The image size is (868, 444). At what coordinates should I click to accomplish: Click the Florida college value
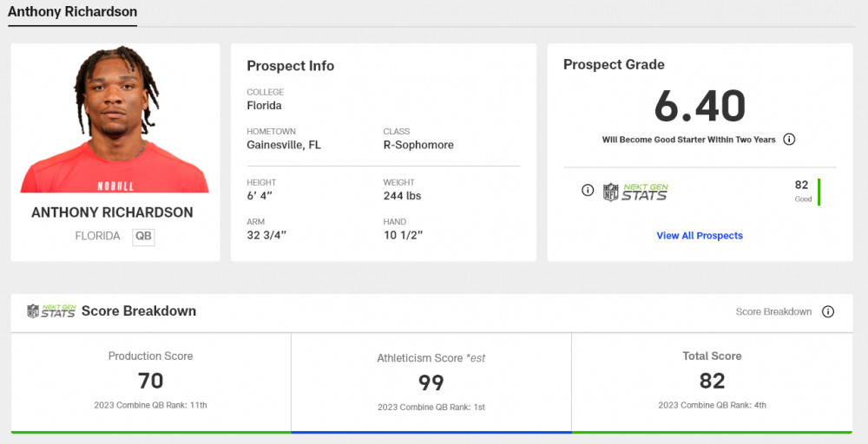(264, 106)
